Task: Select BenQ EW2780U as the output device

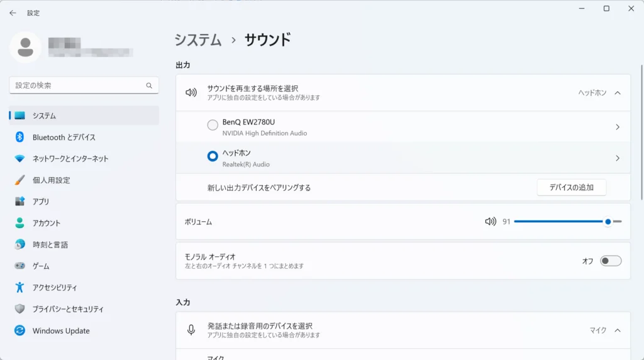Action: click(x=213, y=126)
